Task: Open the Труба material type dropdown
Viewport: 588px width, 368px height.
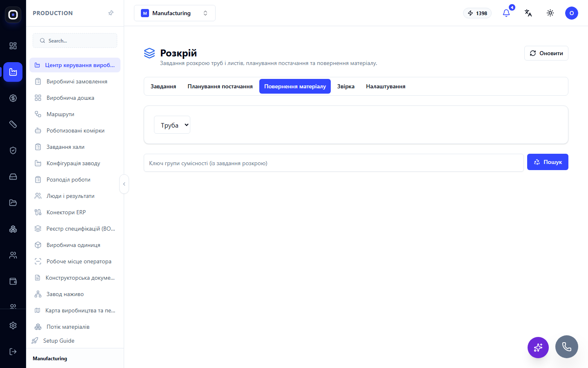Action: [172, 125]
